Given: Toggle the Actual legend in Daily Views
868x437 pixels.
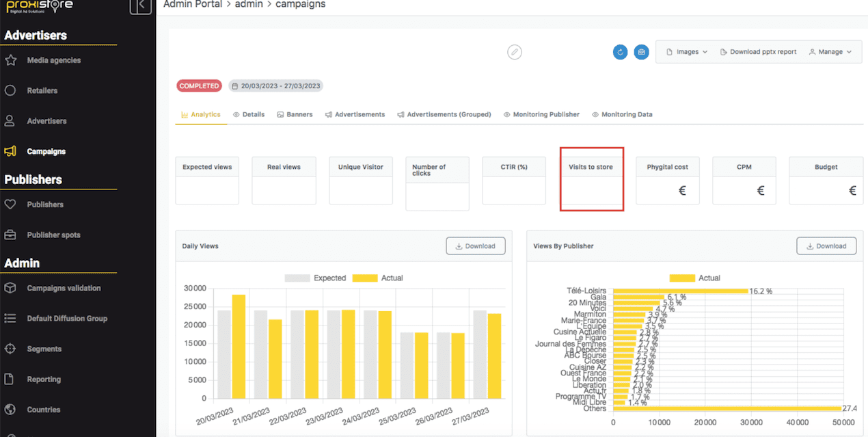Looking at the screenshot, I should click(377, 278).
